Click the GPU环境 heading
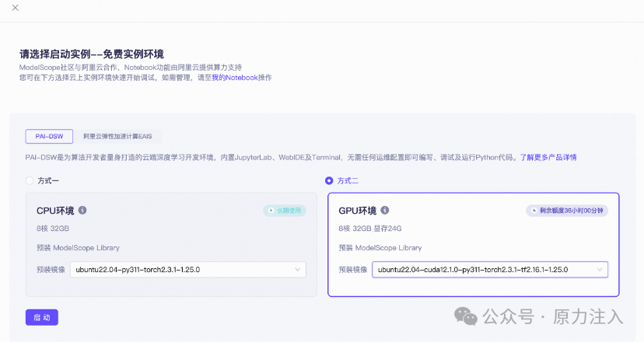 pyautogui.click(x=357, y=211)
